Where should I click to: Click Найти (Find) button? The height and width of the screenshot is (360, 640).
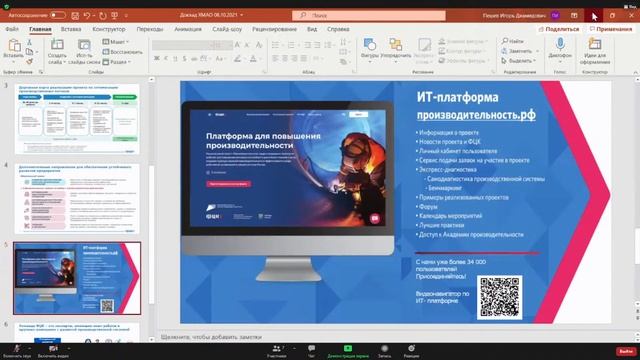pyautogui.click(x=513, y=41)
